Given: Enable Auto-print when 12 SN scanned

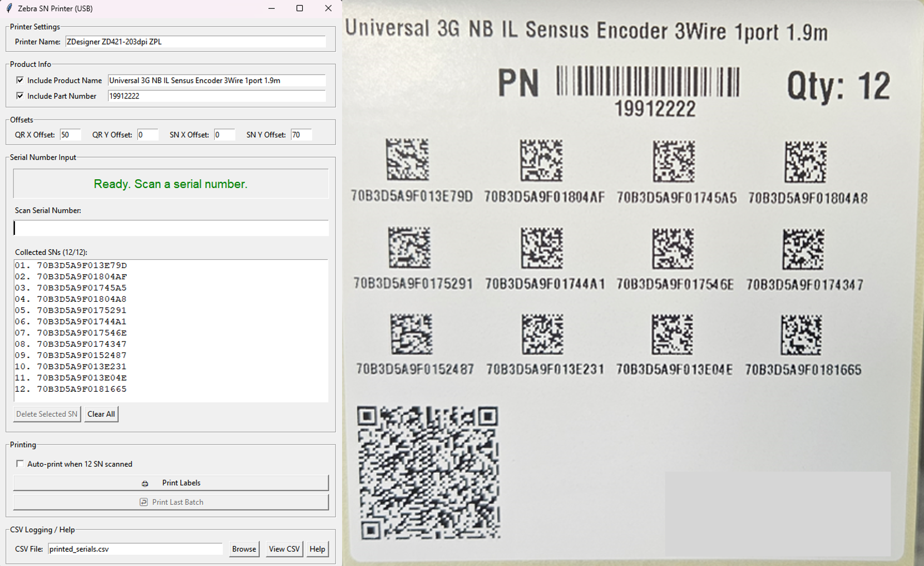Looking at the screenshot, I should pyautogui.click(x=20, y=464).
